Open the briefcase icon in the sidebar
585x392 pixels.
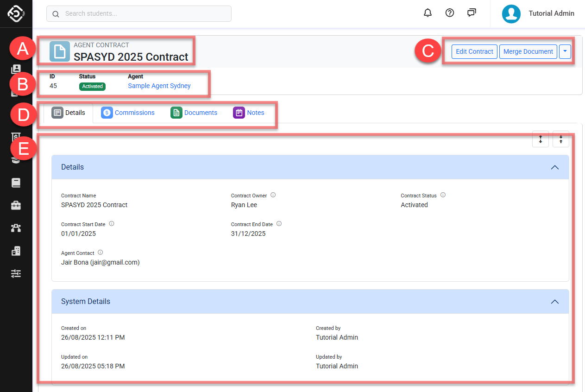[x=16, y=205]
